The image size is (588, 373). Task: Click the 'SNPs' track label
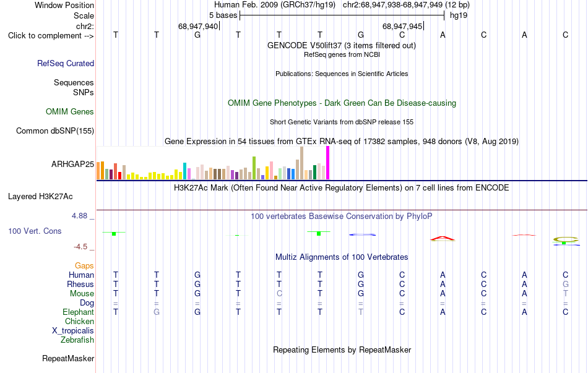84,92
